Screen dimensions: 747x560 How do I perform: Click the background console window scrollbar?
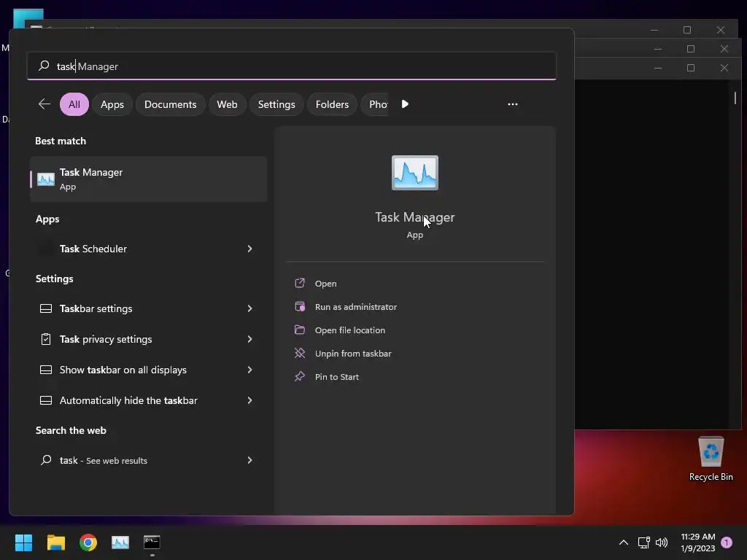pyautogui.click(x=735, y=98)
